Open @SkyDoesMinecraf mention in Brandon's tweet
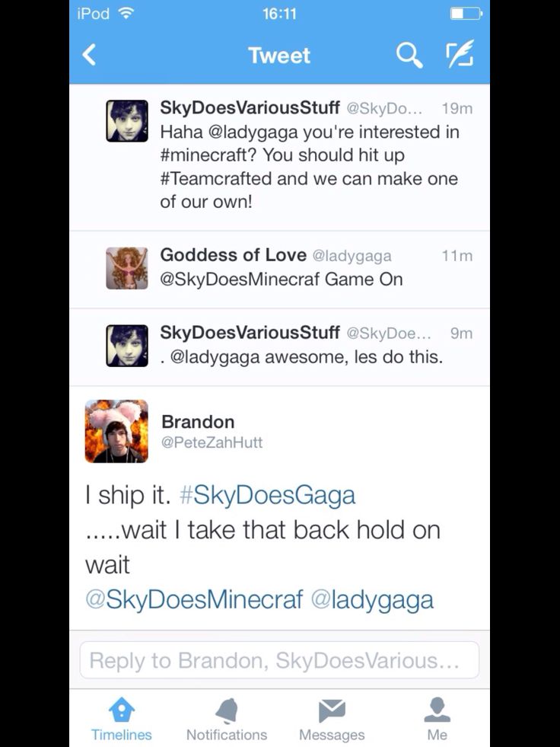Screen dimensions: 560x747 [x=194, y=599]
